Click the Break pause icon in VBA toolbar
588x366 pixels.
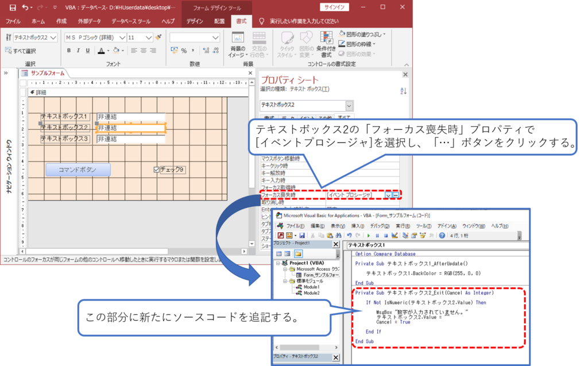377,236
